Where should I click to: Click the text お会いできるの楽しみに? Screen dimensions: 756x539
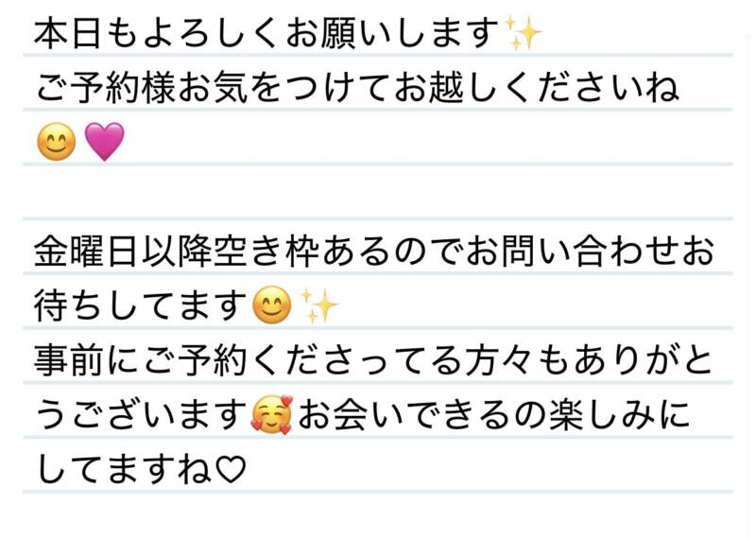tap(493, 415)
